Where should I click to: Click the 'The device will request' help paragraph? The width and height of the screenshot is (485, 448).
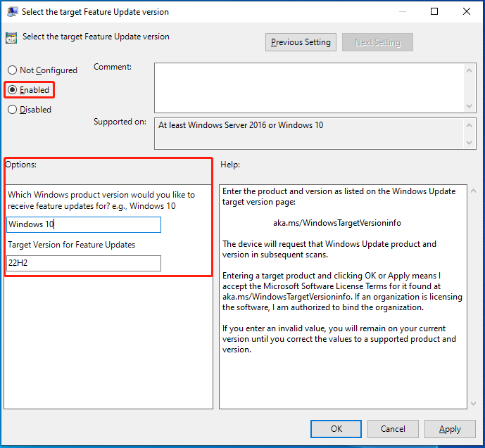click(x=329, y=250)
